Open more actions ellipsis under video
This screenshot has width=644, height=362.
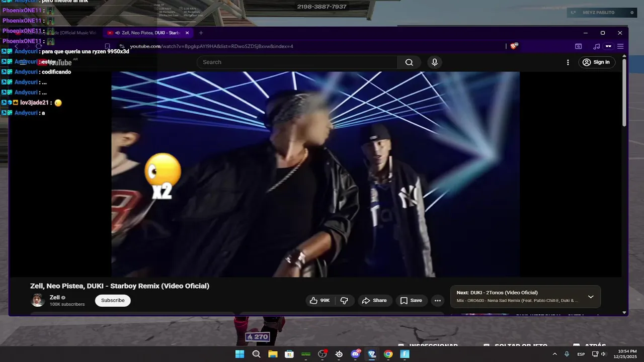click(438, 301)
